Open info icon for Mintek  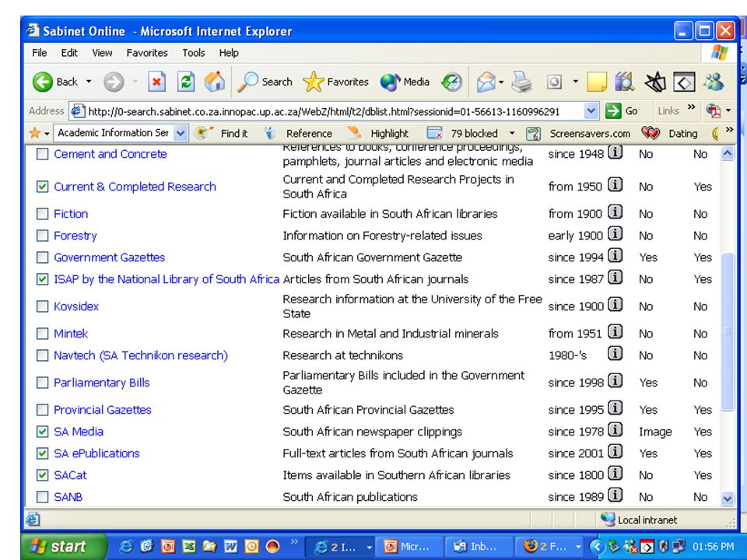pos(615,332)
